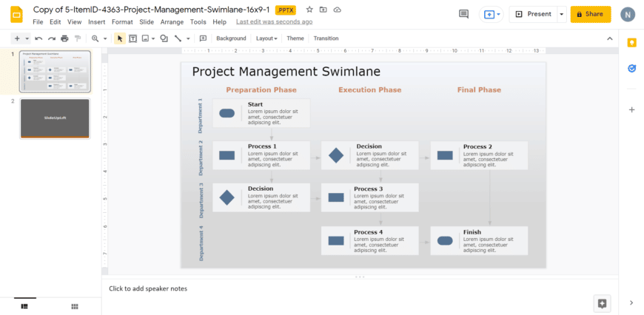The width and height of the screenshot is (644, 315).
Task: Open the move to folder icon
Action: coord(323,10)
